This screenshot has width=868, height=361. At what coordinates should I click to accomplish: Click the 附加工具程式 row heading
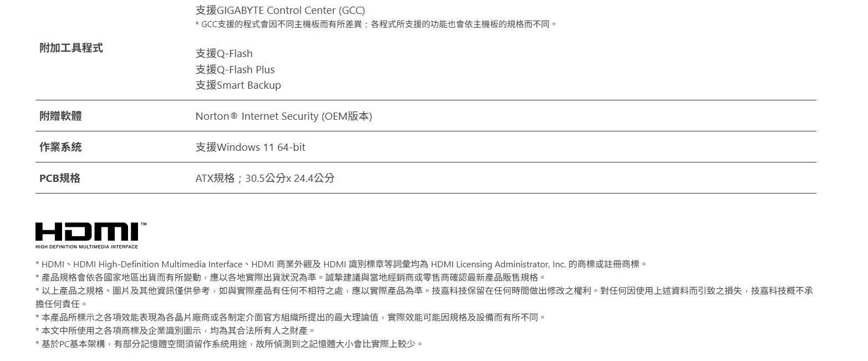tap(71, 48)
